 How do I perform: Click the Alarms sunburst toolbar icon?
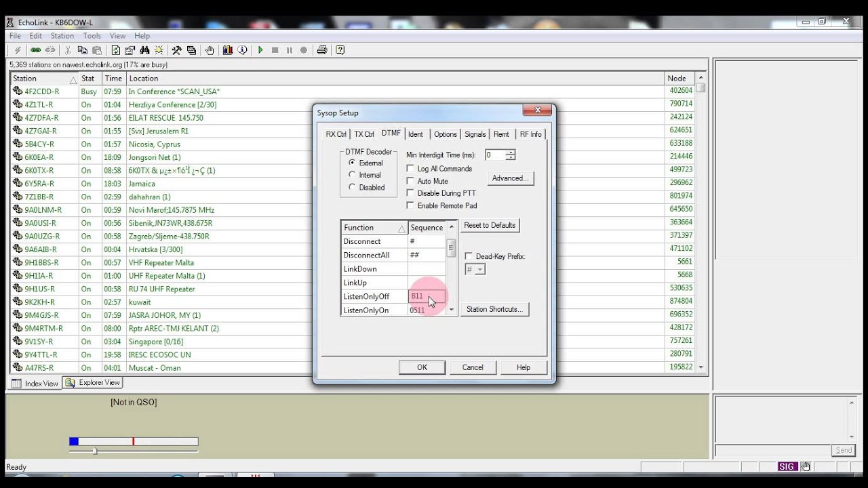pos(159,50)
